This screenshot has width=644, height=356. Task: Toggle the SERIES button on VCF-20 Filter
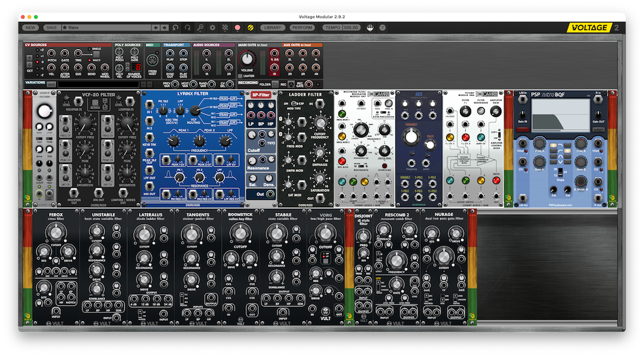tap(95, 103)
